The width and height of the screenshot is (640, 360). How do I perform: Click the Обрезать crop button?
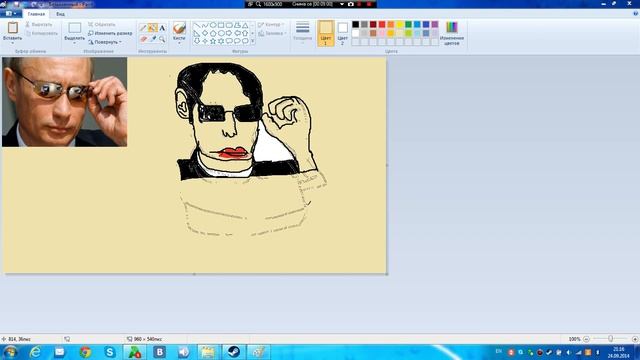tap(102, 24)
